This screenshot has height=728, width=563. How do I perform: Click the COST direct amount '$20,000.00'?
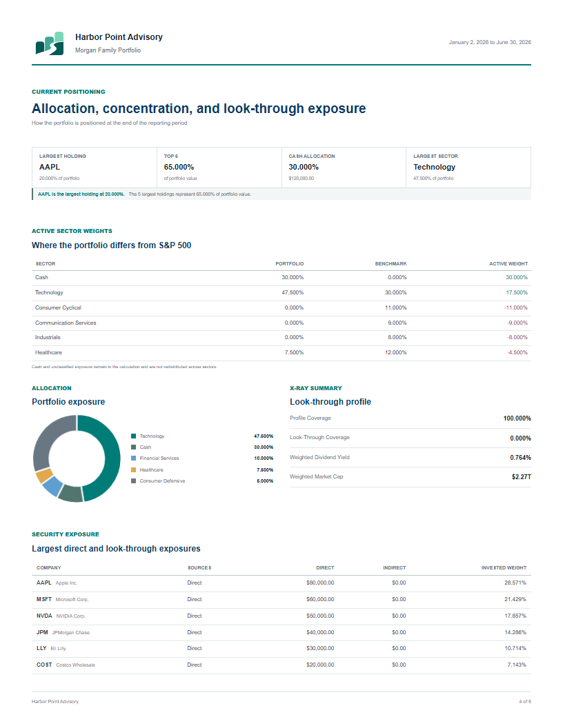[320, 665]
